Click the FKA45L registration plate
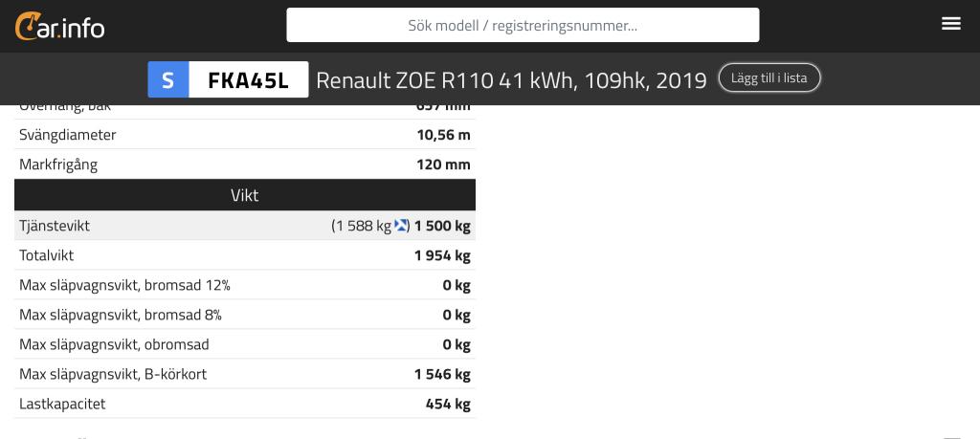Screen dimensions: 980x439 pos(249,79)
